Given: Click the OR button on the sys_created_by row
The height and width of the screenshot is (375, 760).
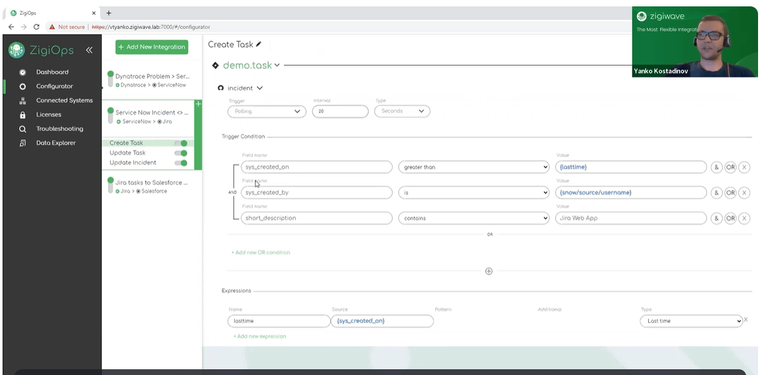Looking at the screenshot, I should pos(730,193).
